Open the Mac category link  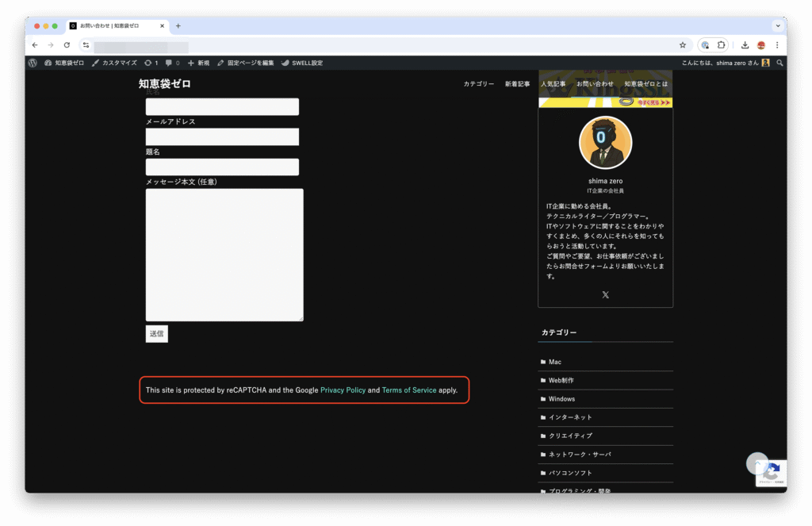click(554, 362)
